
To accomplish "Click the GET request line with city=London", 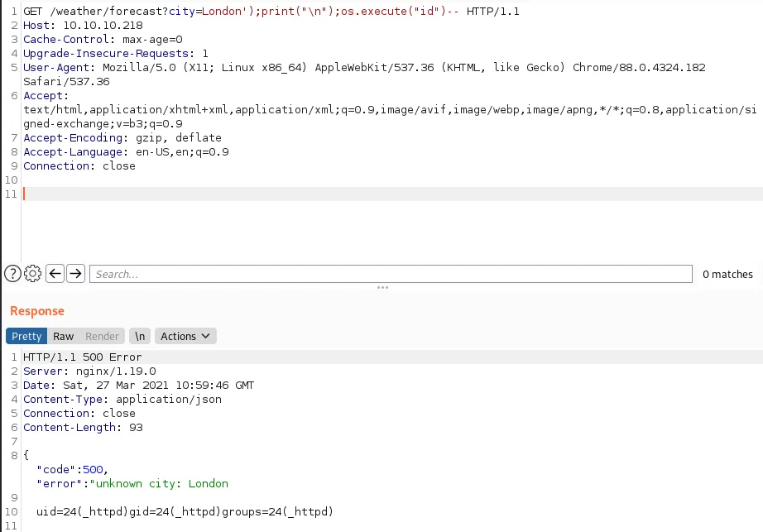I will [x=271, y=12].
